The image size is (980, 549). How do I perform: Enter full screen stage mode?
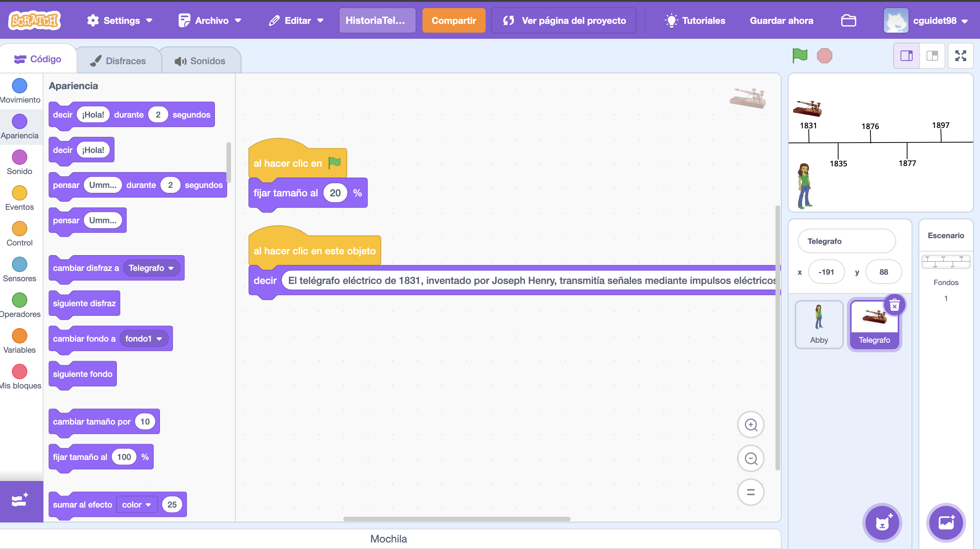[960, 56]
